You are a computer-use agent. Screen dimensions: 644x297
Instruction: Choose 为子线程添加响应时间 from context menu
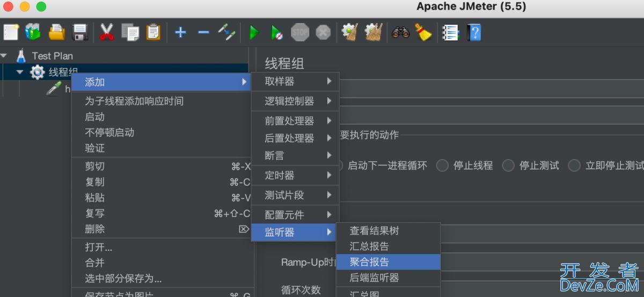pos(161,101)
